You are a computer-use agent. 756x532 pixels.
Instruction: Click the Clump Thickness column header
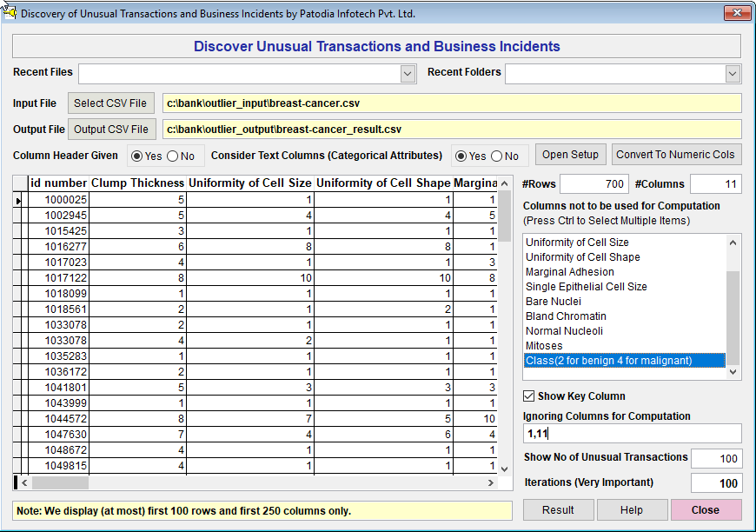click(137, 183)
